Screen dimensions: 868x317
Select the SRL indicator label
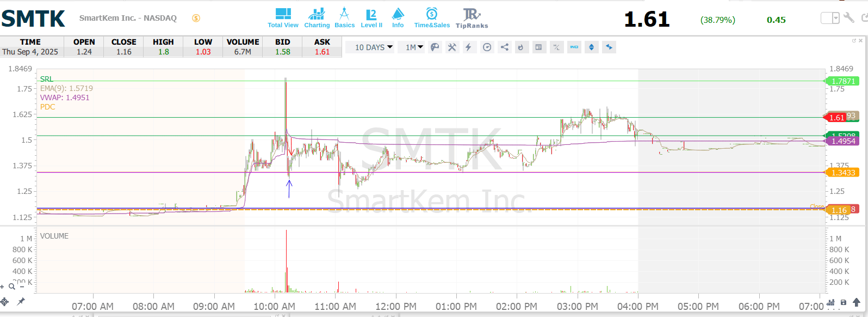click(x=47, y=79)
